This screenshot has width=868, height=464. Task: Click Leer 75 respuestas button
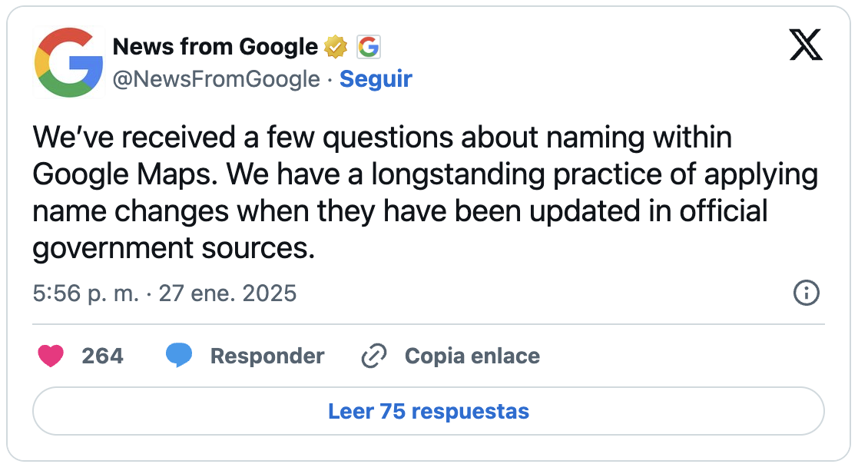pos(429,411)
